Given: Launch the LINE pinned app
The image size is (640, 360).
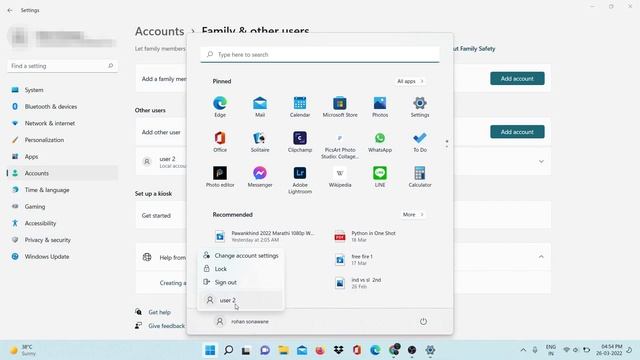Looking at the screenshot, I should click(x=380, y=177).
